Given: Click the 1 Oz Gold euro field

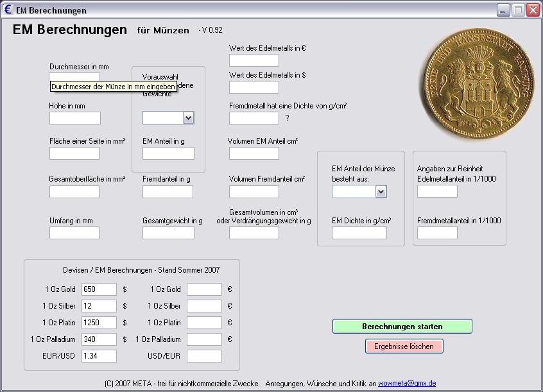Looking at the screenshot, I should pos(204,289).
